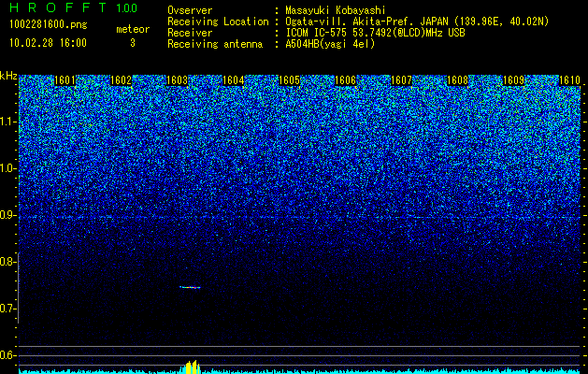Click the Receiving antenna label
The image size is (588, 374).
(x=215, y=44)
